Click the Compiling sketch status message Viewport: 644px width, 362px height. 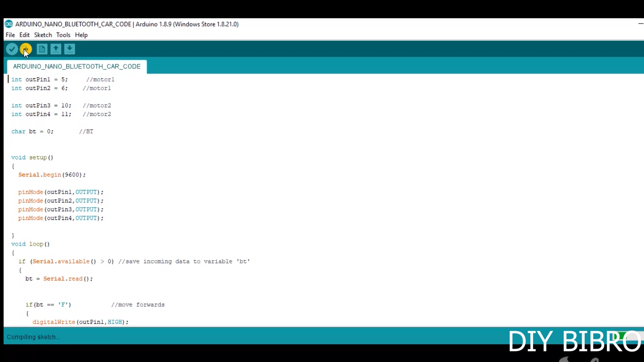coord(33,337)
